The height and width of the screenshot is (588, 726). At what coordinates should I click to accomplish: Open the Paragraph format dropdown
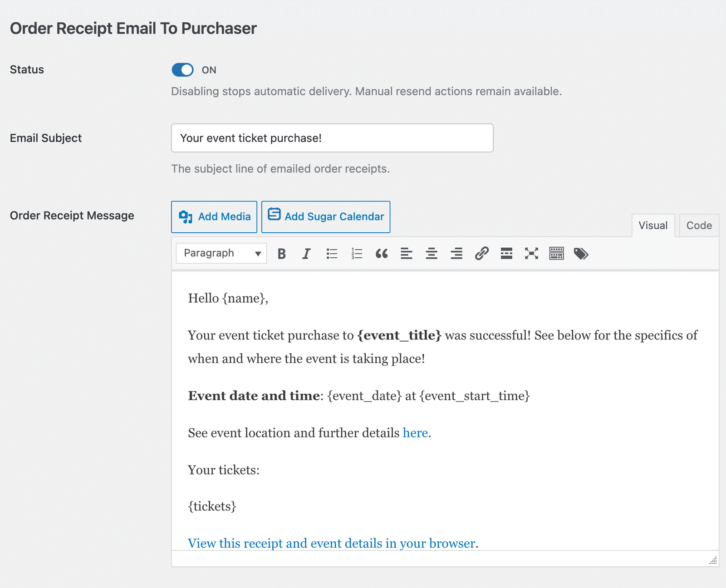pyautogui.click(x=221, y=253)
